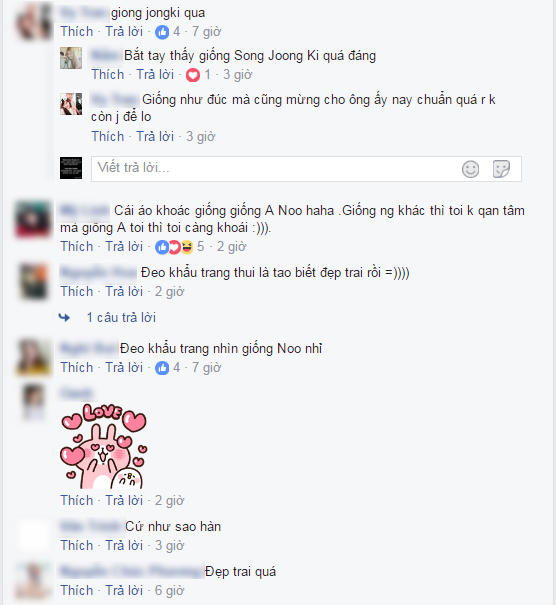Click Trả lời under the LOVE sticker comment

(x=124, y=500)
